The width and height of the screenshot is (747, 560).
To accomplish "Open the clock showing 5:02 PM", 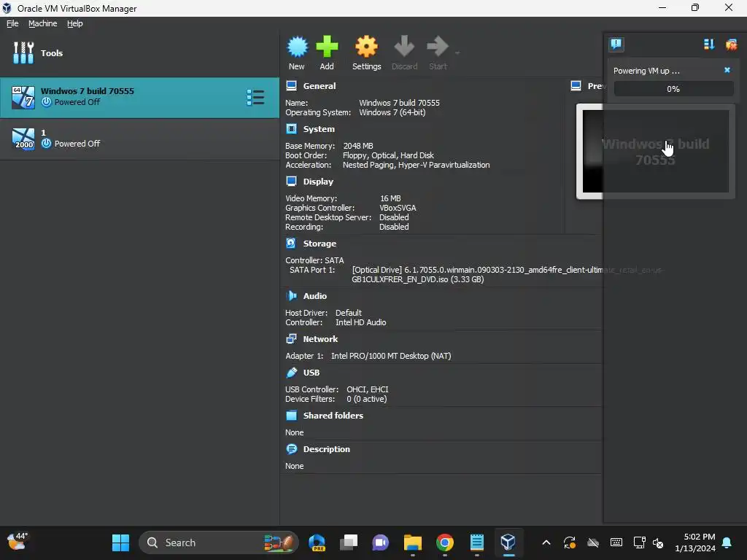I will tap(695, 542).
